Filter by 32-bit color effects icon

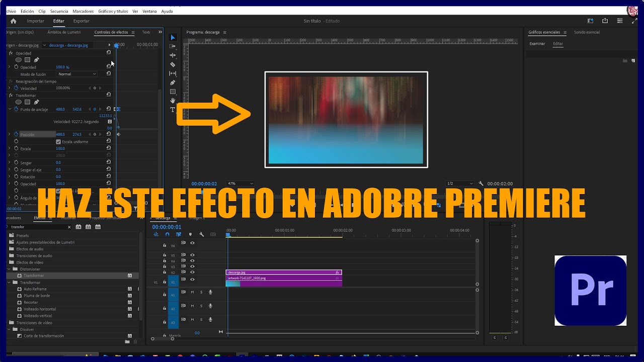[x=88, y=227]
